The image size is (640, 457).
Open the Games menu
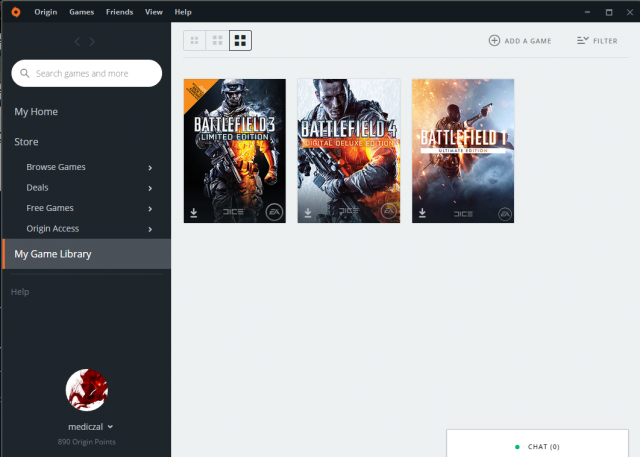point(82,12)
